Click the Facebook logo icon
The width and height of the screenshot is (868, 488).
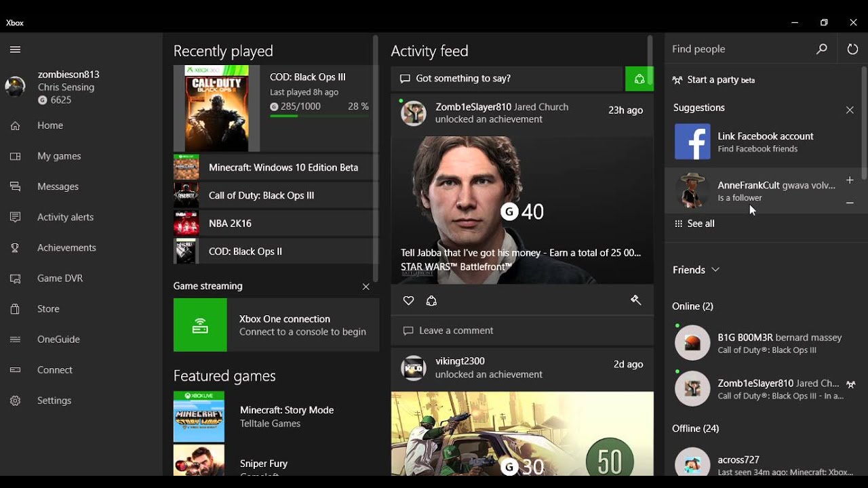(692, 142)
